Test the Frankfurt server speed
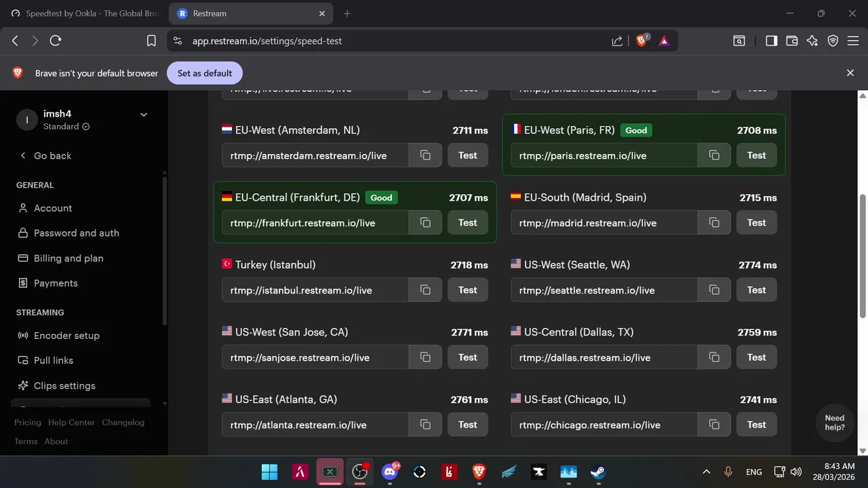Screen dimensions: 868x488 click(x=468, y=222)
